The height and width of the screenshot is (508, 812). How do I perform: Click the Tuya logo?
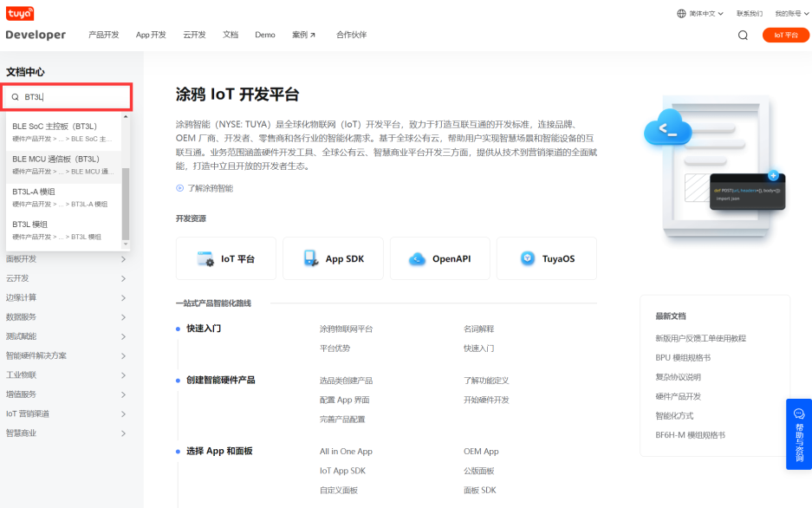[20, 14]
